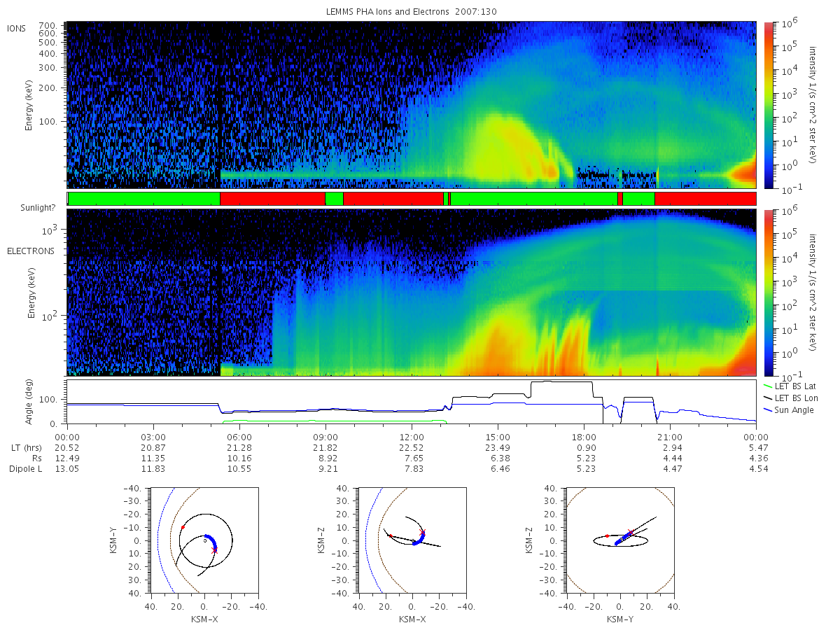Click inside the ions energy spectrogram
This screenshot has width=840, height=630.
click(412, 104)
